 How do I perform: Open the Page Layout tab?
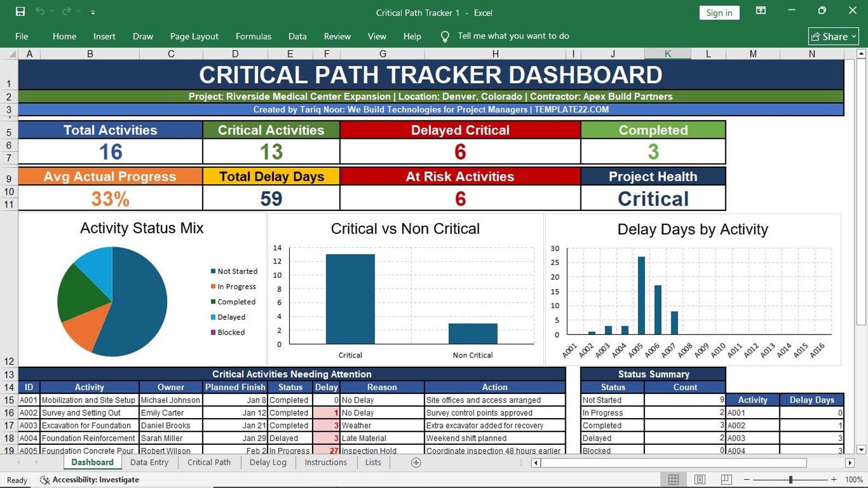click(x=194, y=36)
